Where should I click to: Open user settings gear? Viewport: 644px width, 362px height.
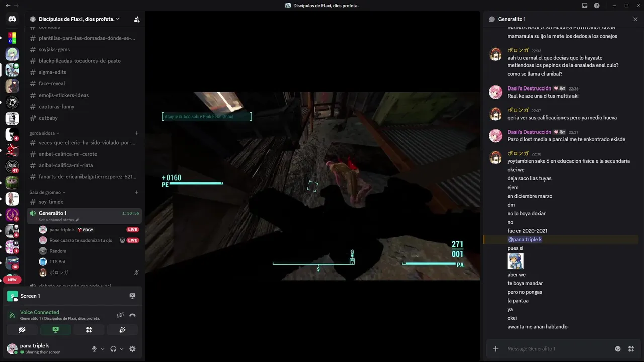click(132, 349)
